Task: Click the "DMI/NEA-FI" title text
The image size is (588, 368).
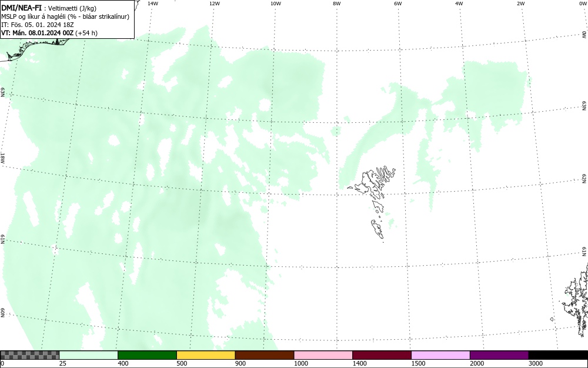Action: click(21, 8)
